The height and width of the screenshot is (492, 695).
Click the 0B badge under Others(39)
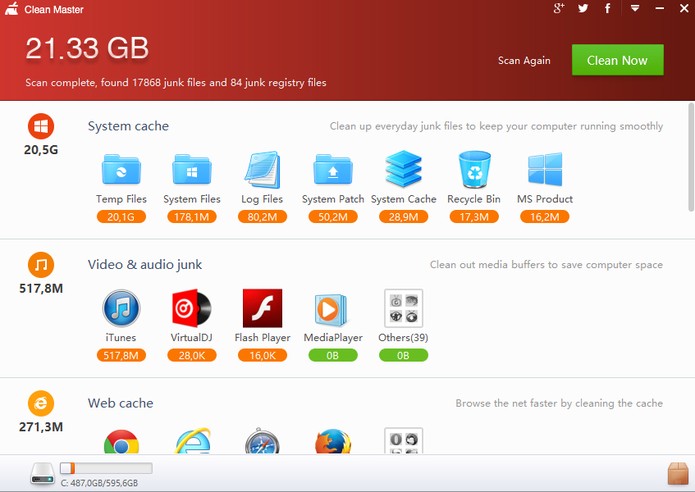pos(403,355)
